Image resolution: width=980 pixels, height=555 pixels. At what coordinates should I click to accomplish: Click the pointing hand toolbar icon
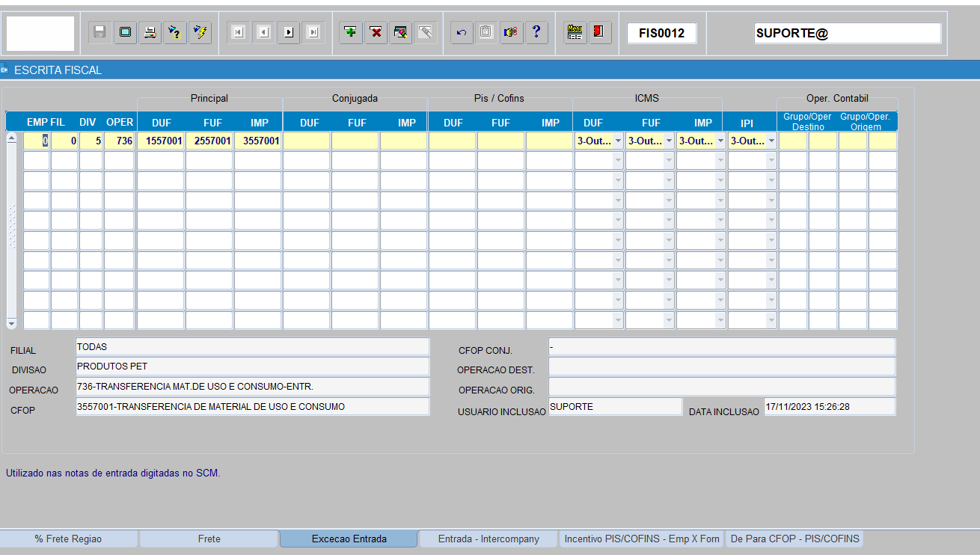coord(512,32)
